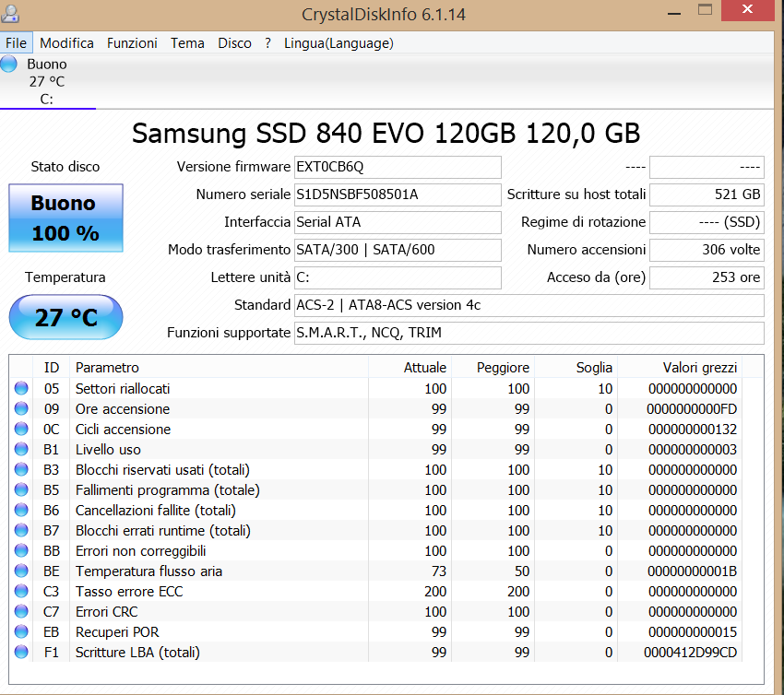
Task: Click the Versione firmware field EXT0CB6Q
Action: click(398, 167)
